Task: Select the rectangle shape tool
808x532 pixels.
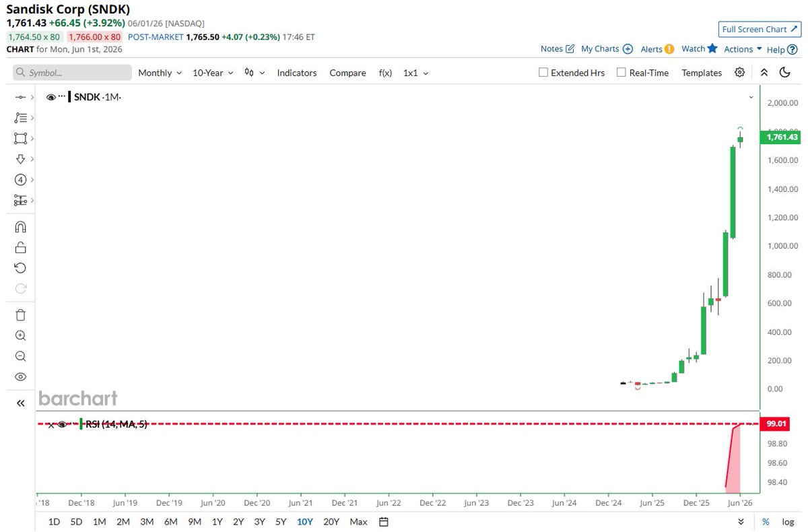Action: 20,138
